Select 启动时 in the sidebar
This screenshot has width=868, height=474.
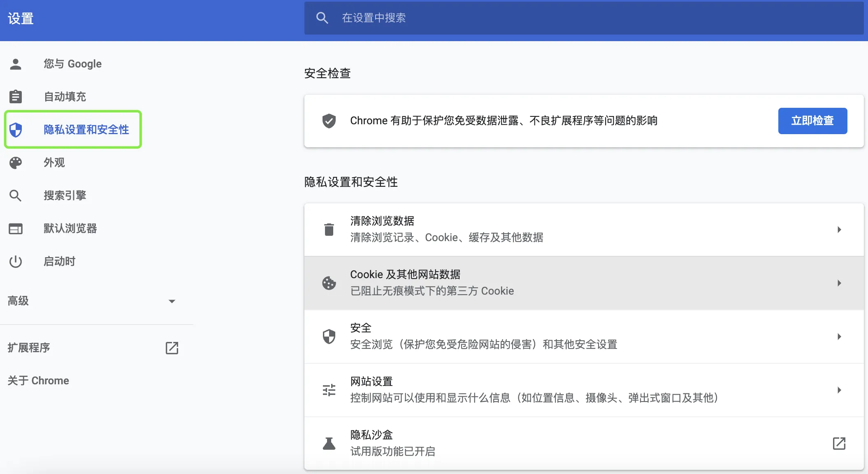pyautogui.click(x=60, y=261)
